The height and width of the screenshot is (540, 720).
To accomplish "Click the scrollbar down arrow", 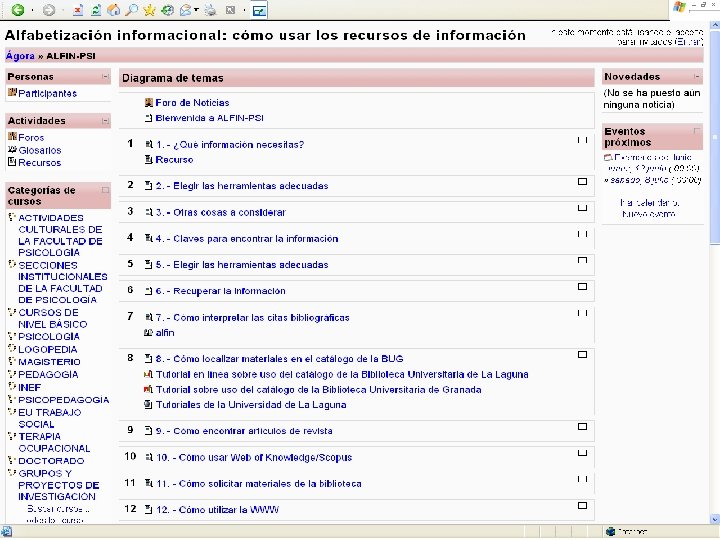I will (715, 519).
